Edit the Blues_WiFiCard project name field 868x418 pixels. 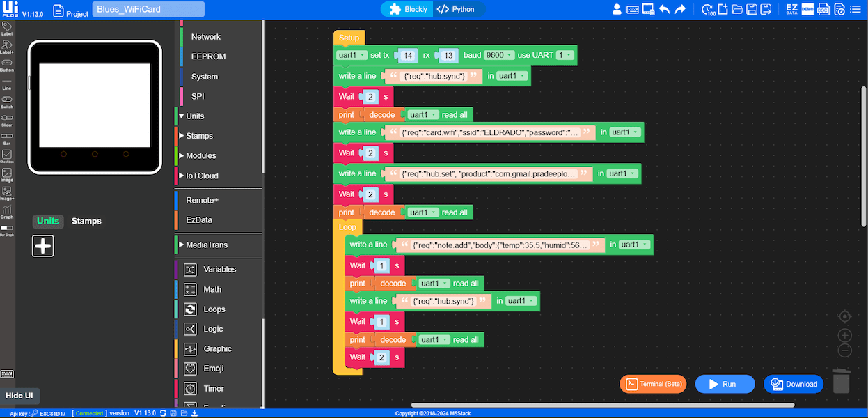click(148, 10)
